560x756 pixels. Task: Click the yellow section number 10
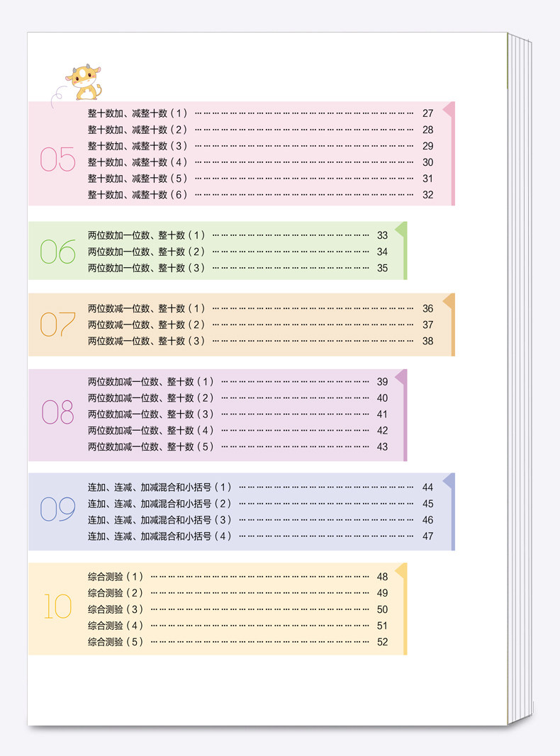(57, 607)
